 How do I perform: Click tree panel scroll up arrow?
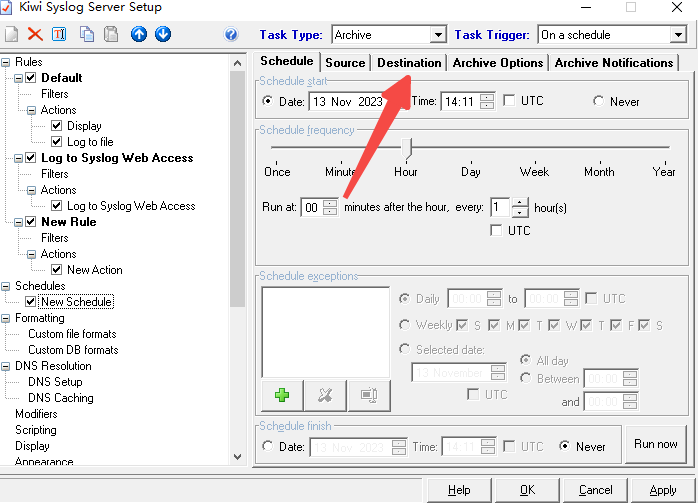(238, 63)
